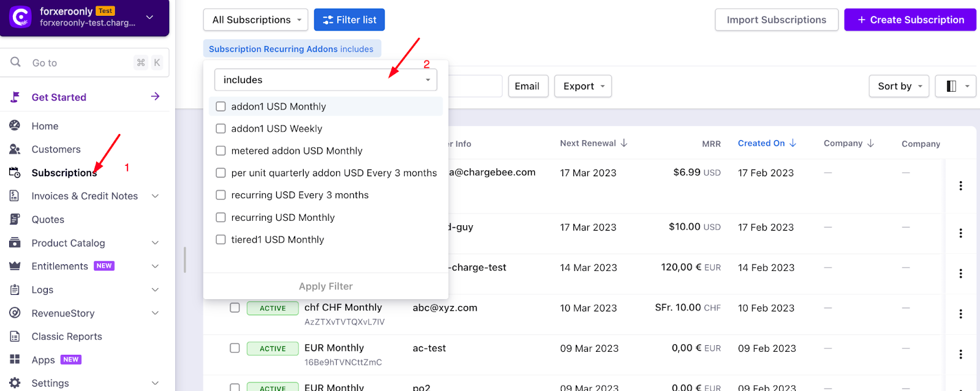
Task: Click the Quotes icon in sidebar
Action: pos(15,219)
